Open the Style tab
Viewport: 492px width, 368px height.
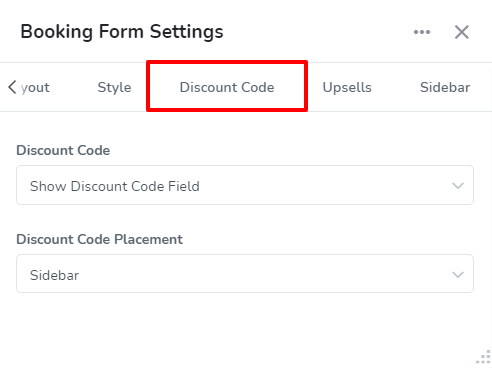point(114,87)
